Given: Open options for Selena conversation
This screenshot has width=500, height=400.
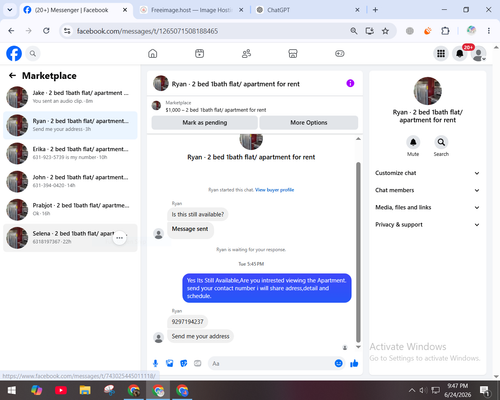Looking at the screenshot, I should pyautogui.click(x=119, y=238).
